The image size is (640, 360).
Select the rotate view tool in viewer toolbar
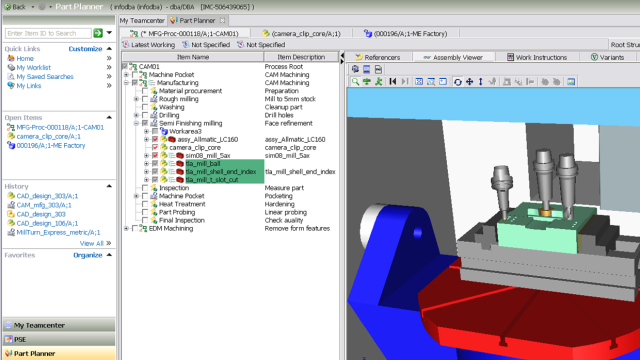point(458,82)
